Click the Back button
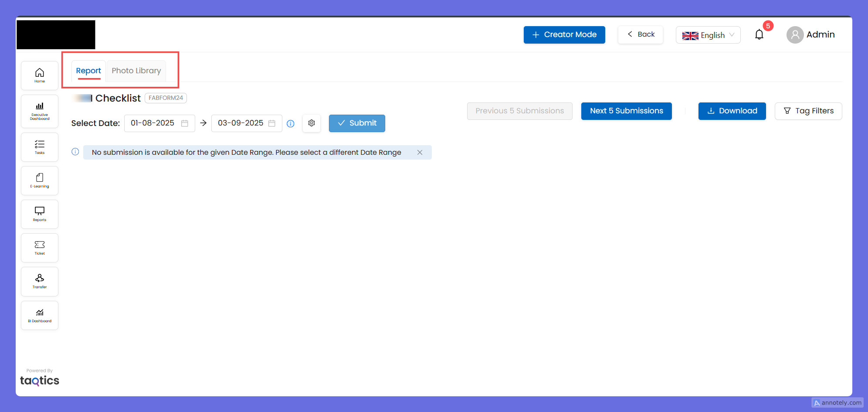 [641, 34]
